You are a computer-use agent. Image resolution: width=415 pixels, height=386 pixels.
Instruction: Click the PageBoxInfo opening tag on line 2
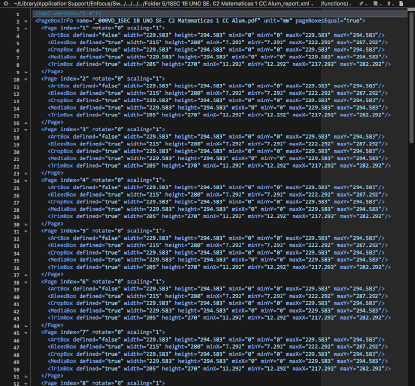point(200,21)
